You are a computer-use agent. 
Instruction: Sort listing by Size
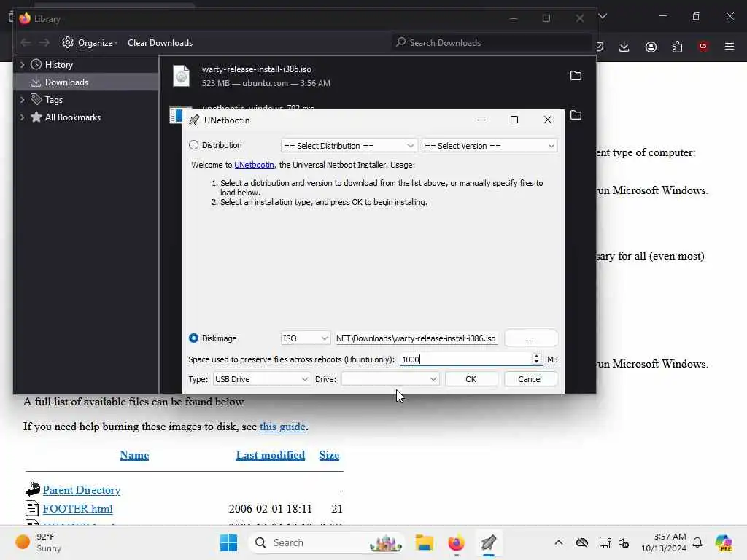pos(329,455)
